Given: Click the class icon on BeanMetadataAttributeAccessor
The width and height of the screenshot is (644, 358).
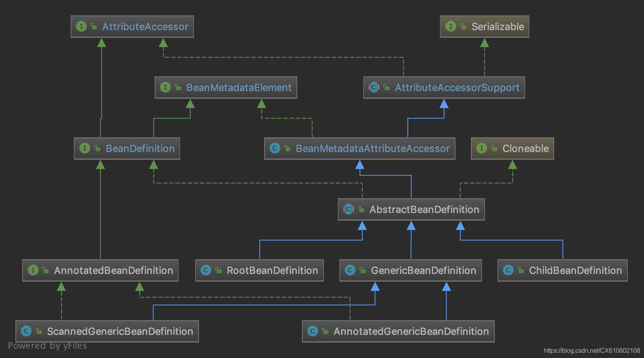Looking at the screenshot, I should [275, 148].
